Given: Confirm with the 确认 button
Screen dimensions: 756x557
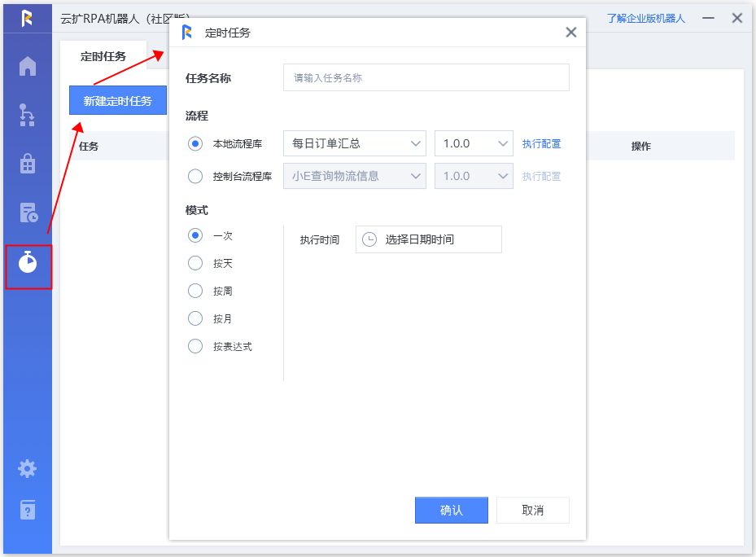Looking at the screenshot, I should [452, 511].
